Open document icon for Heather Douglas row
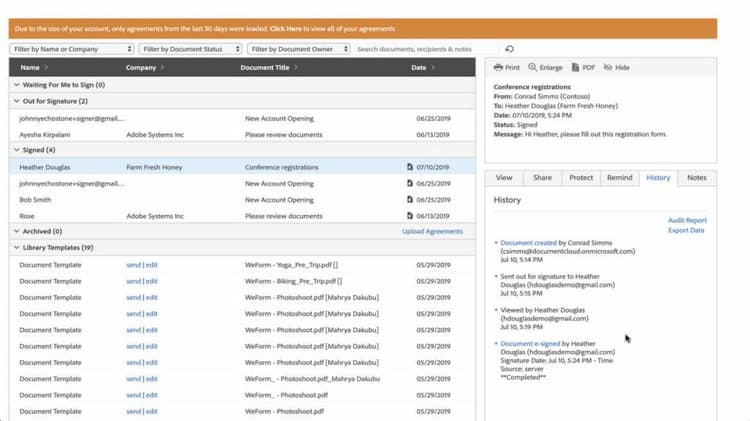The width and height of the screenshot is (750, 421). [410, 167]
